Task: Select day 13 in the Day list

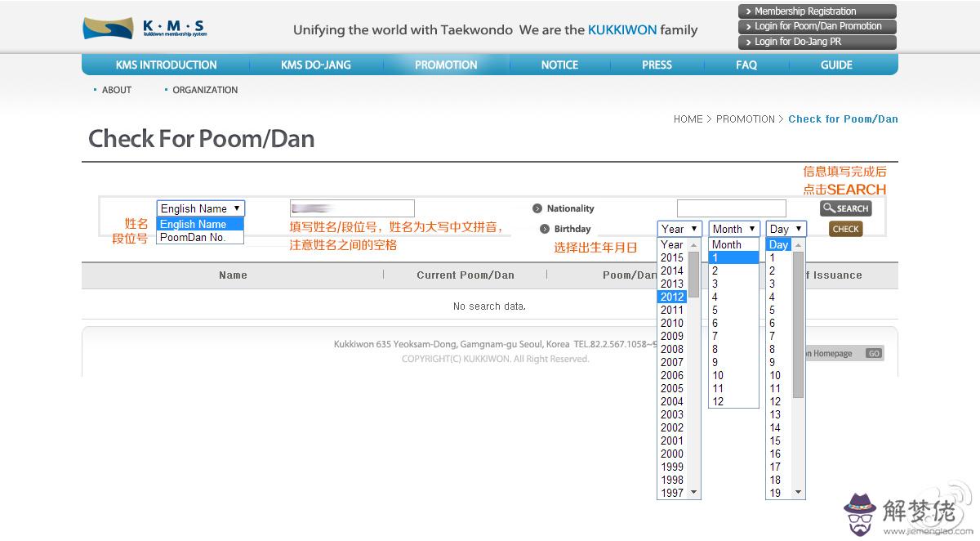Action: click(x=779, y=414)
